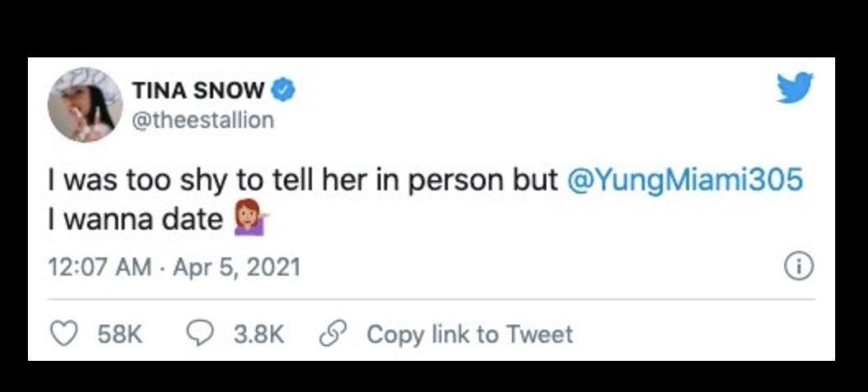Click the word "shy" in the tweet
Image resolution: width=868 pixels, height=392 pixels.
(227, 181)
